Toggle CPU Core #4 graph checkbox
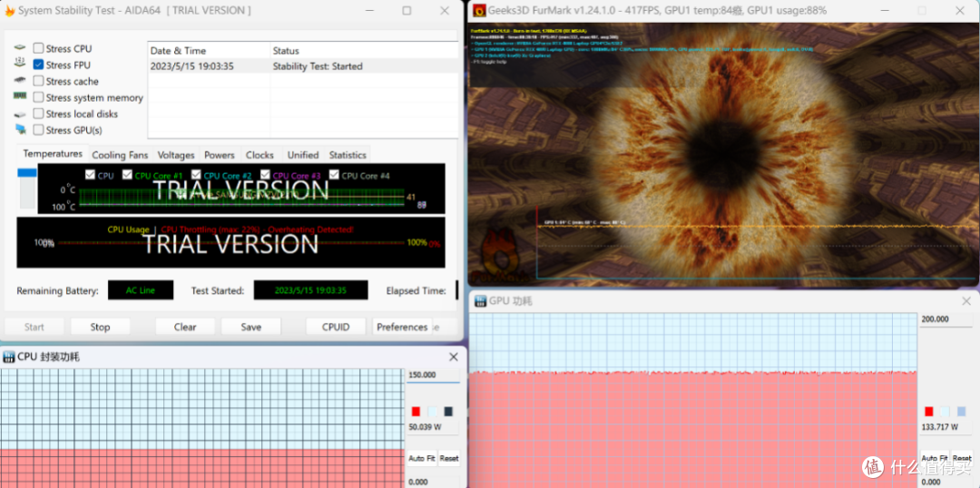 (x=334, y=175)
